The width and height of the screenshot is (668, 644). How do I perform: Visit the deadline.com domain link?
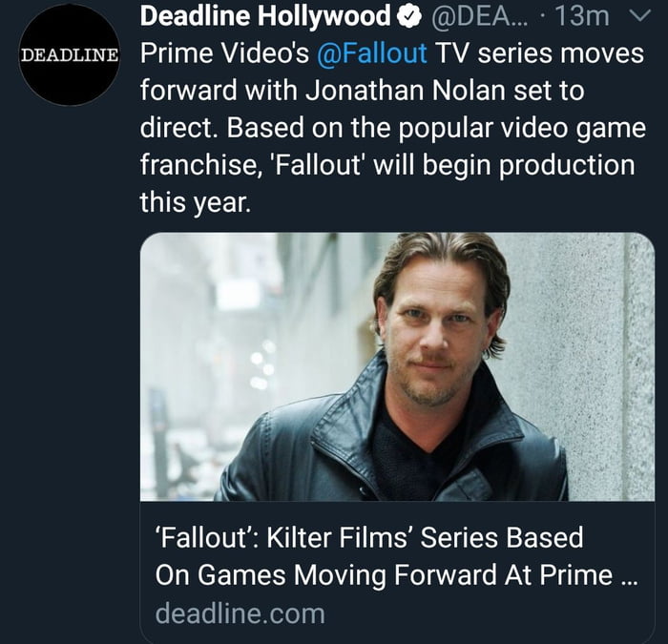pos(240,613)
